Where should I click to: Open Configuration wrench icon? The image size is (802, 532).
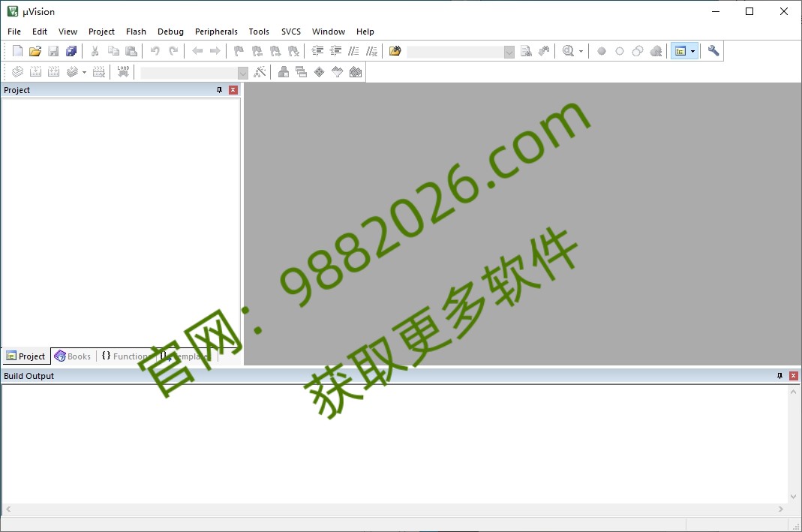[x=713, y=51]
